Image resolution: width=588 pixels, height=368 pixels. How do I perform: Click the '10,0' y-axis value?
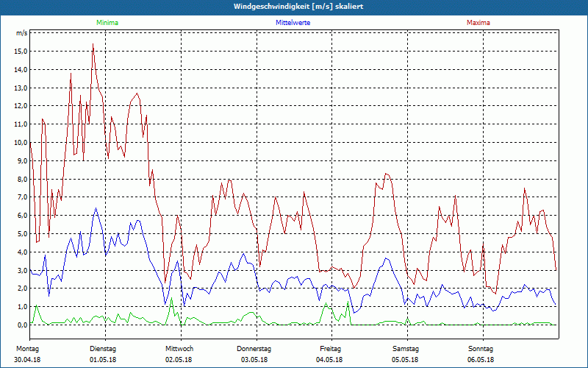(21, 143)
